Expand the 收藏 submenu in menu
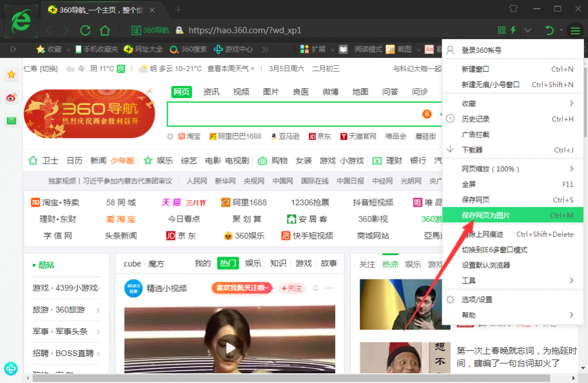This screenshot has height=383, width=588. pyautogui.click(x=513, y=103)
